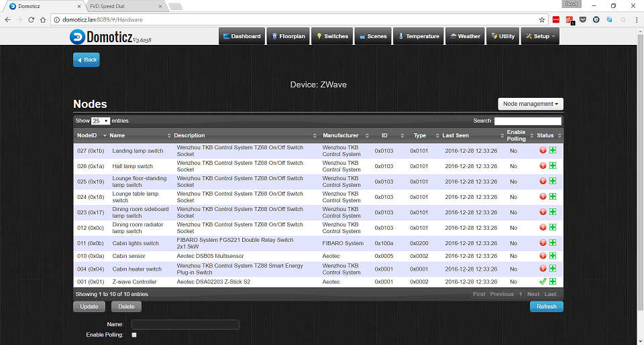The image size is (644, 345).
Task: Click the Update button
Action: click(x=89, y=306)
